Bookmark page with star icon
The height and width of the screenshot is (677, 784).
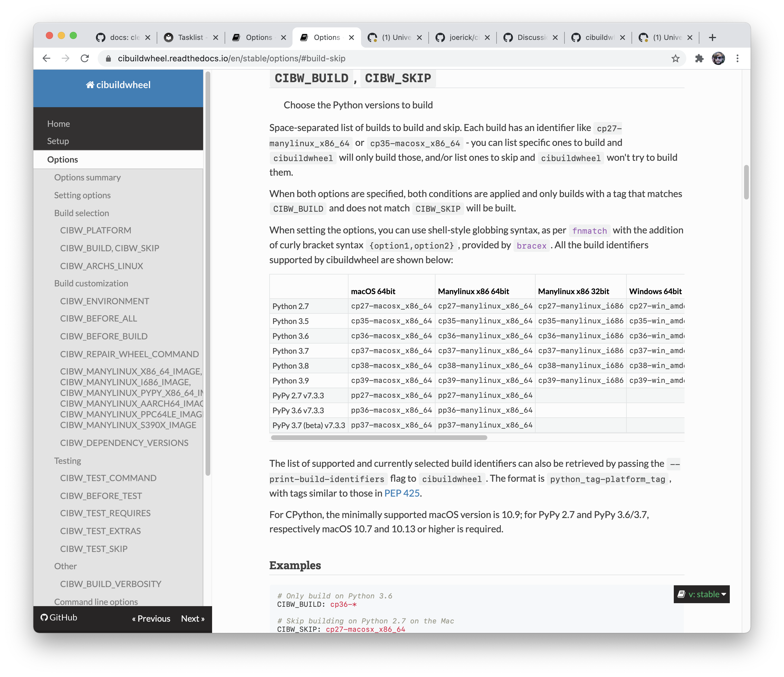(675, 58)
